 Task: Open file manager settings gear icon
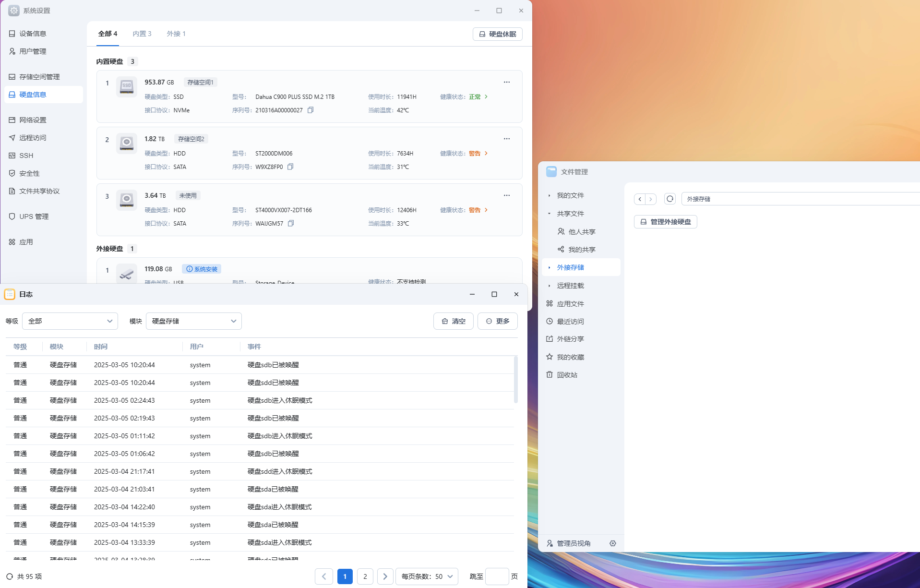point(613,543)
